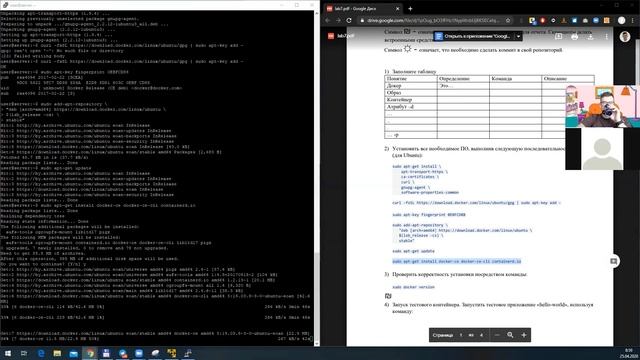
Task: Open the Zoom app from taskbar
Action: pos(139,353)
